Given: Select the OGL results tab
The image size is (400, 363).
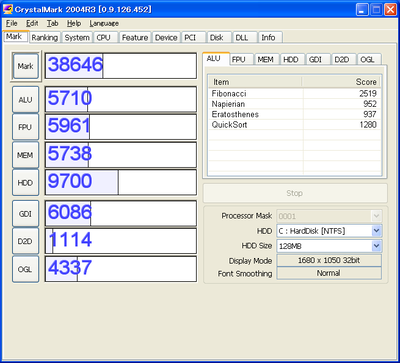Looking at the screenshot, I should coord(367,60).
